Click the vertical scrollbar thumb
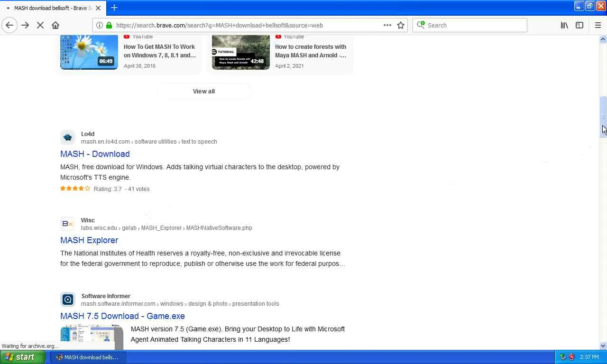Viewport: 607px width, 364px height. click(603, 117)
